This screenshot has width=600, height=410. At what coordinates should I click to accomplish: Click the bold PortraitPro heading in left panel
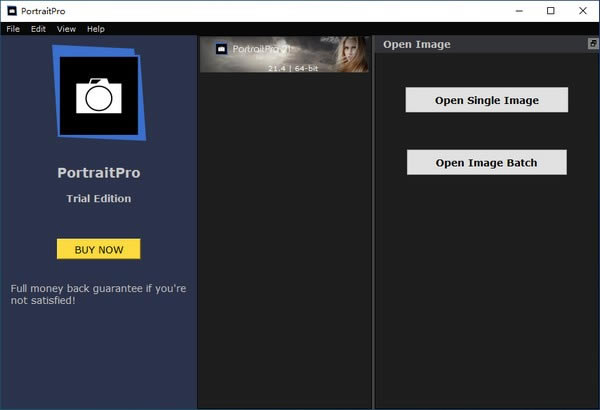98,172
